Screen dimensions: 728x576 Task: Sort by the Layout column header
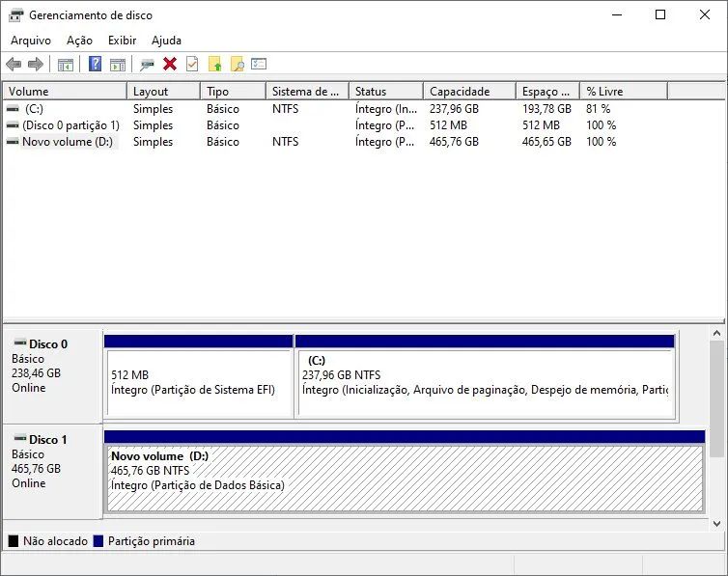(x=164, y=92)
